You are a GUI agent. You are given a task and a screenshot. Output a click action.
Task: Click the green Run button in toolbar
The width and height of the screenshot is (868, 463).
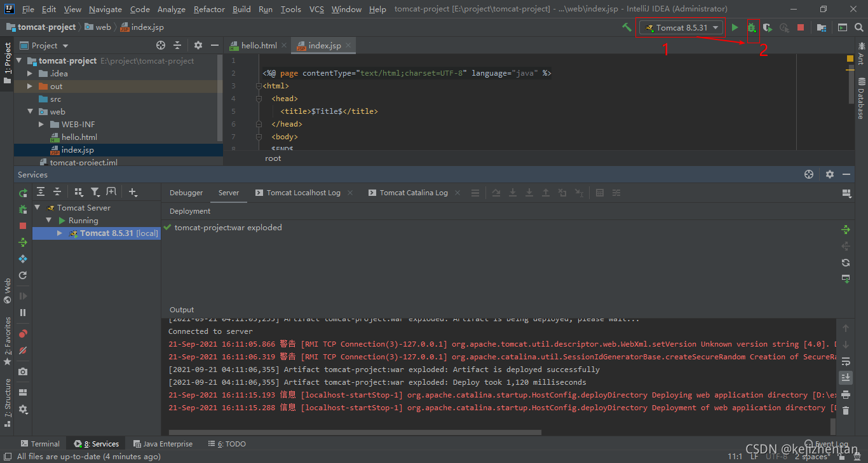(x=735, y=27)
